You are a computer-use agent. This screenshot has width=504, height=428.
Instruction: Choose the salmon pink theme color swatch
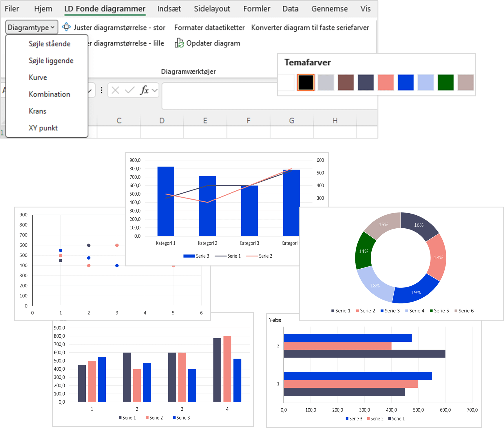pyautogui.click(x=386, y=83)
